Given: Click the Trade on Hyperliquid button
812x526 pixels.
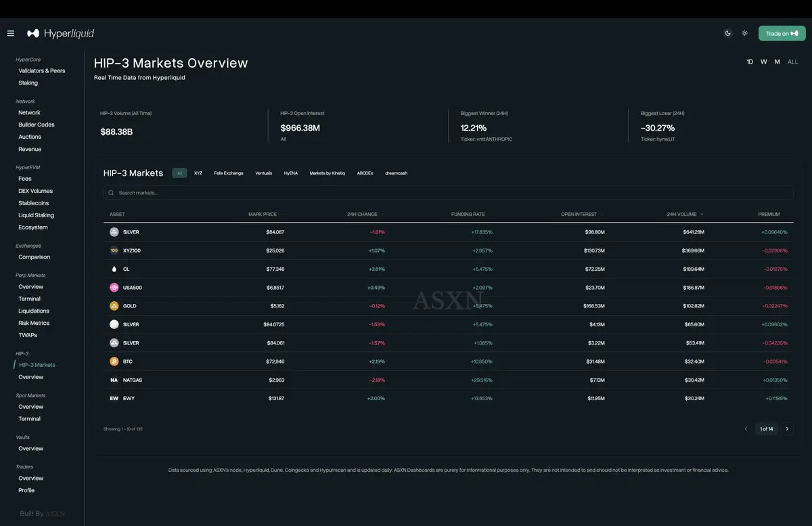Looking at the screenshot, I should click(782, 33).
